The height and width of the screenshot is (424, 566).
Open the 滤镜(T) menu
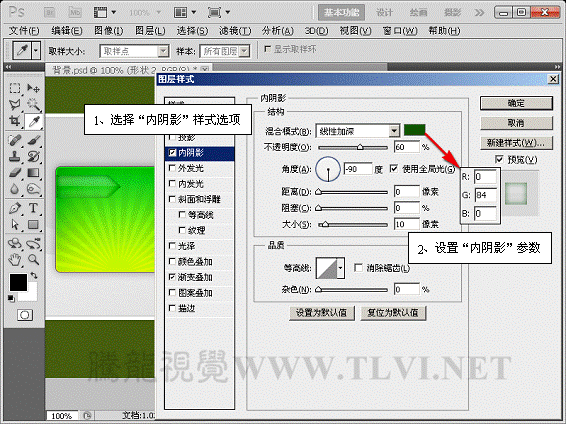(x=235, y=31)
